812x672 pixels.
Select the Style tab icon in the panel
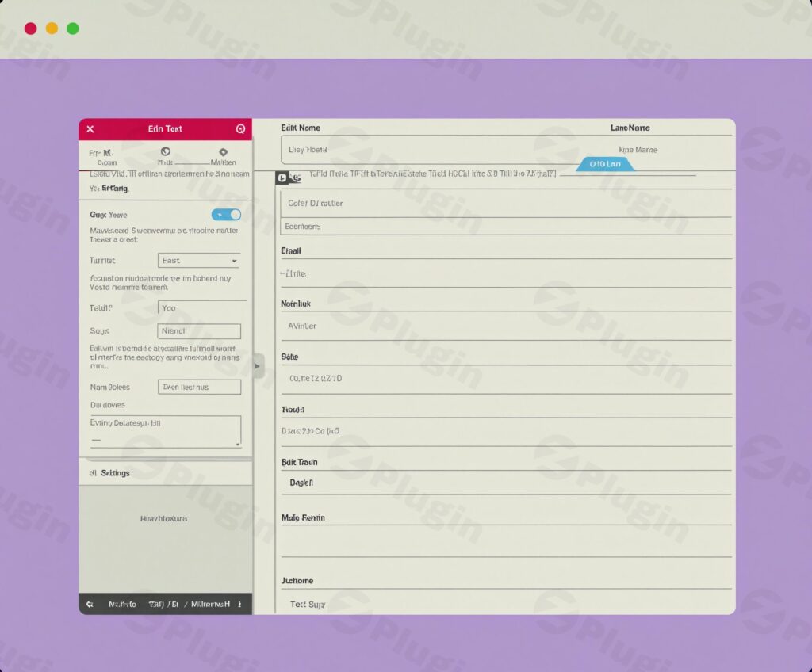tap(165, 151)
